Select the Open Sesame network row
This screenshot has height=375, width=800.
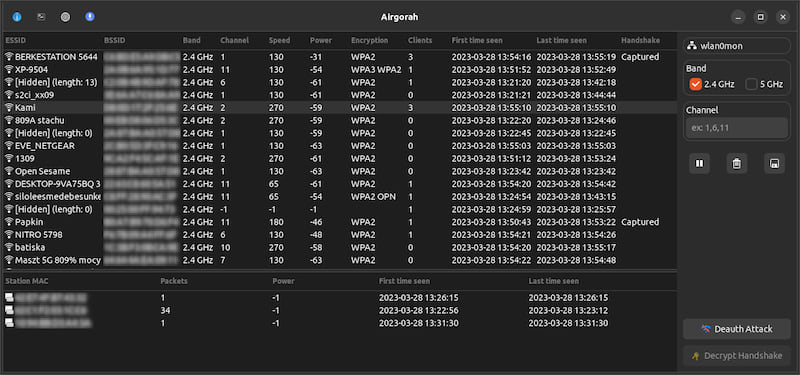pyautogui.click(x=339, y=171)
